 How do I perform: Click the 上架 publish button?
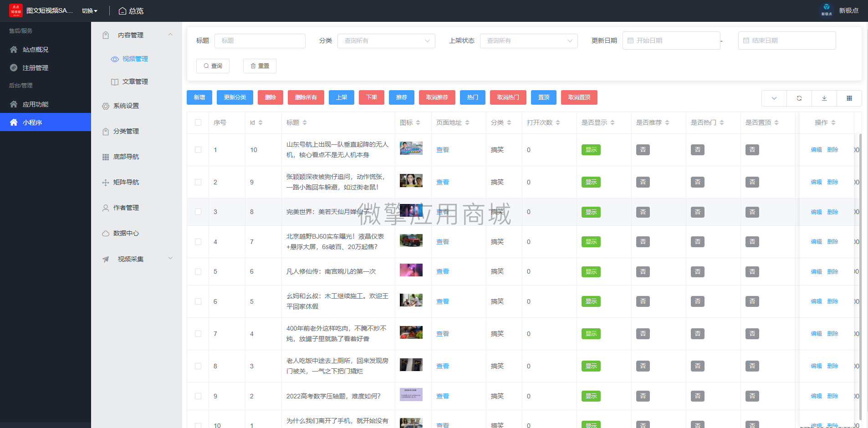pyautogui.click(x=342, y=97)
